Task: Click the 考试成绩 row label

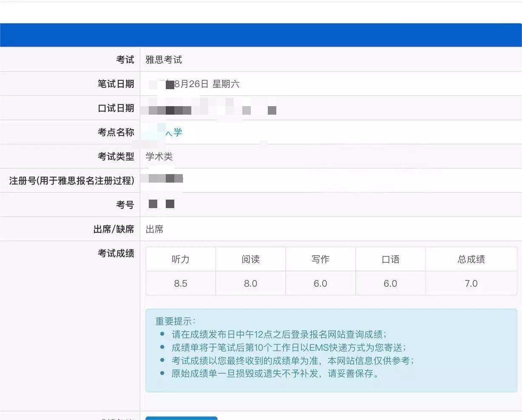Action: pyautogui.click(x=116, y=254)
